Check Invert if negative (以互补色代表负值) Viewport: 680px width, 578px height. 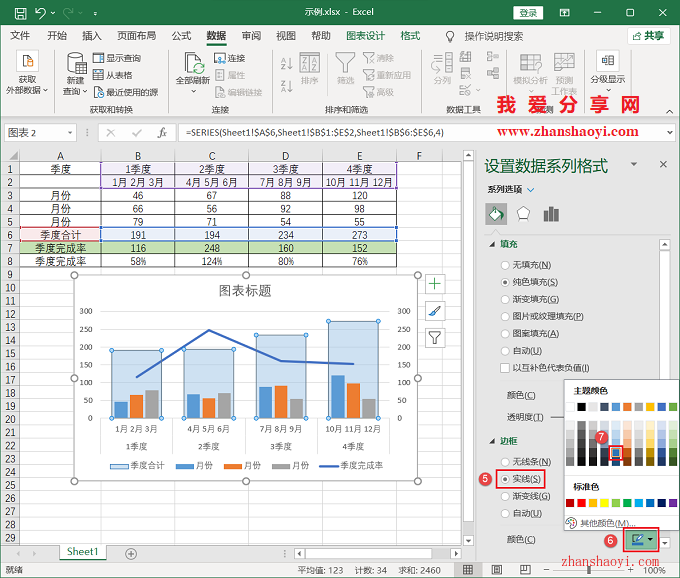click(x=505, y=368)
